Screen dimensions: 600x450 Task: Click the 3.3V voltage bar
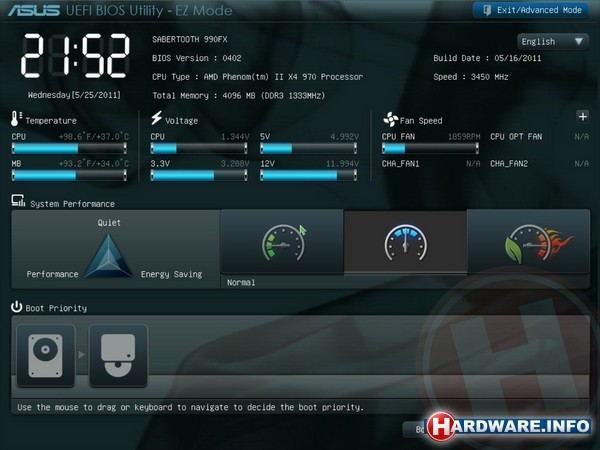pos(199,175)
